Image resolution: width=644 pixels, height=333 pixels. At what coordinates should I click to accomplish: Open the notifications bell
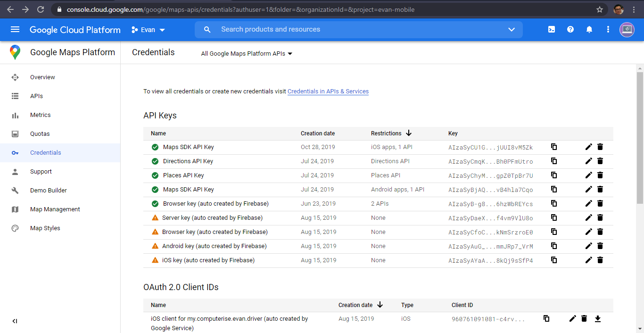[x=589, y=29]
